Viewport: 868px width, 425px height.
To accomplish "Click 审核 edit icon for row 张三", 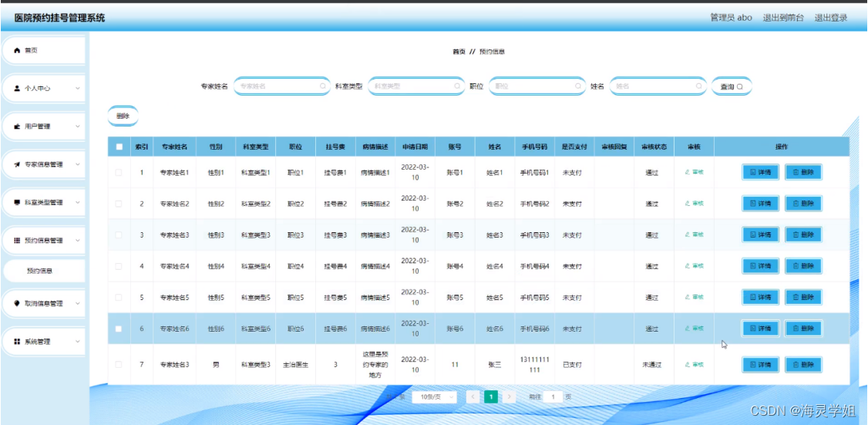I will pos(688,364).
